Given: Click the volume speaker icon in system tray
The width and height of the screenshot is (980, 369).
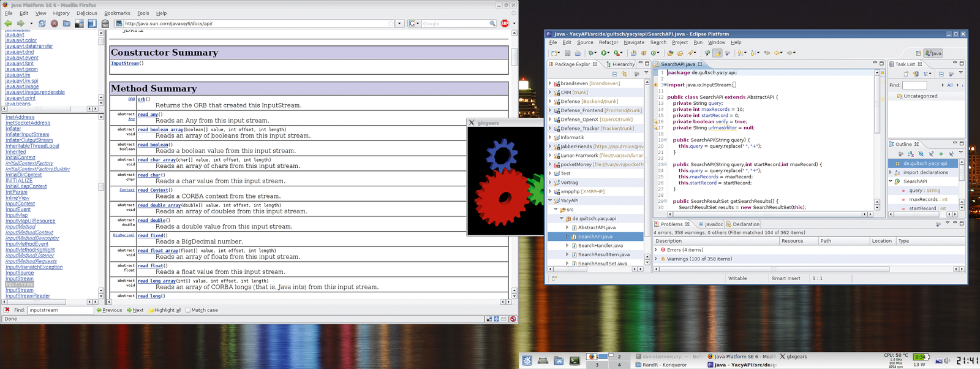Looking at the screenshot, I should [946, 360].
